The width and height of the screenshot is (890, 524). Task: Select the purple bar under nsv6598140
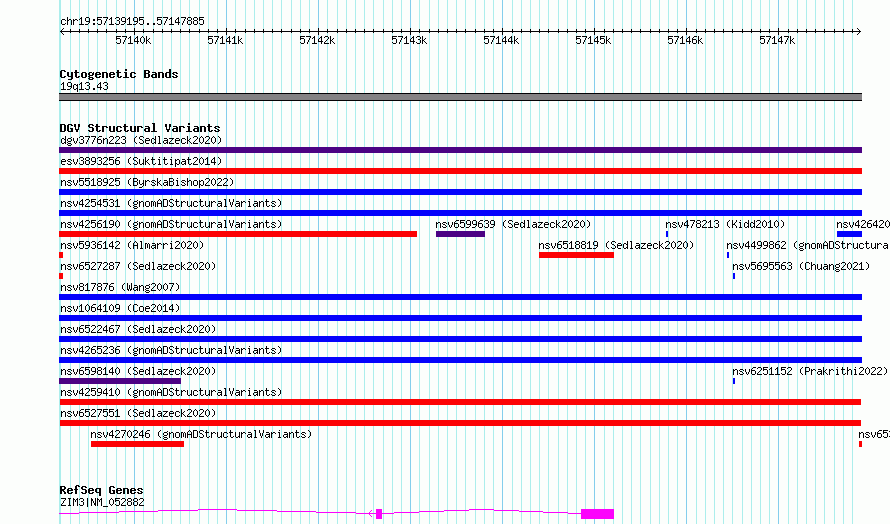(120, 381)
